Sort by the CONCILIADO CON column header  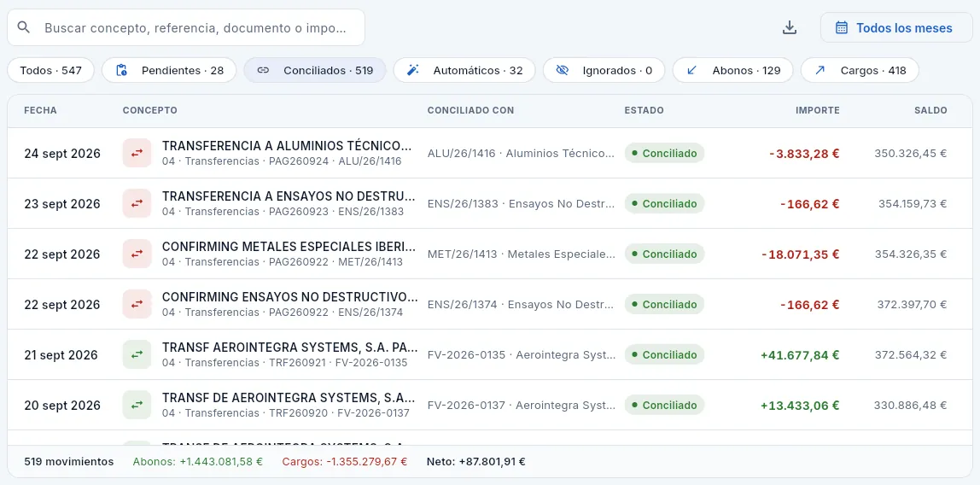pyautogui.click(x=470, y=111)
